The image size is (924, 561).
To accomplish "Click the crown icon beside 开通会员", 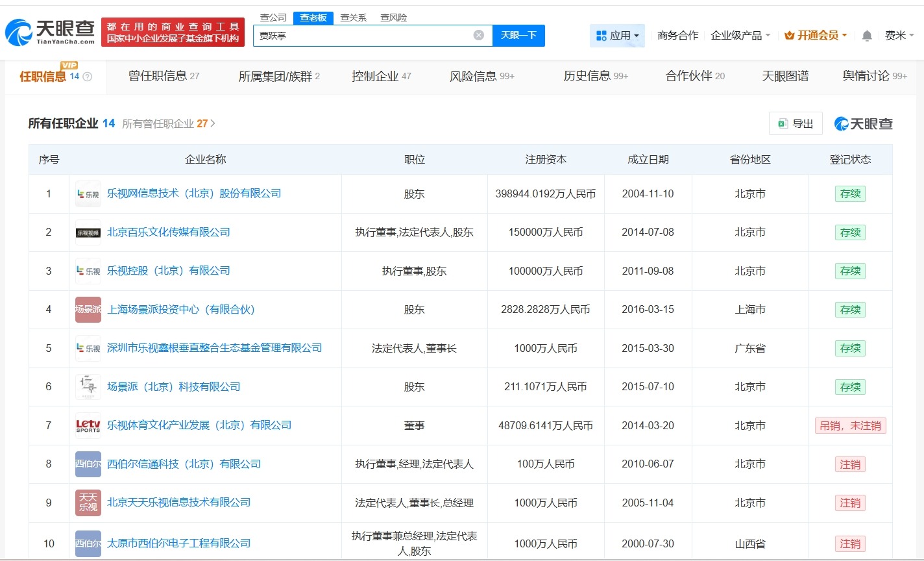I will coord(789,36).
